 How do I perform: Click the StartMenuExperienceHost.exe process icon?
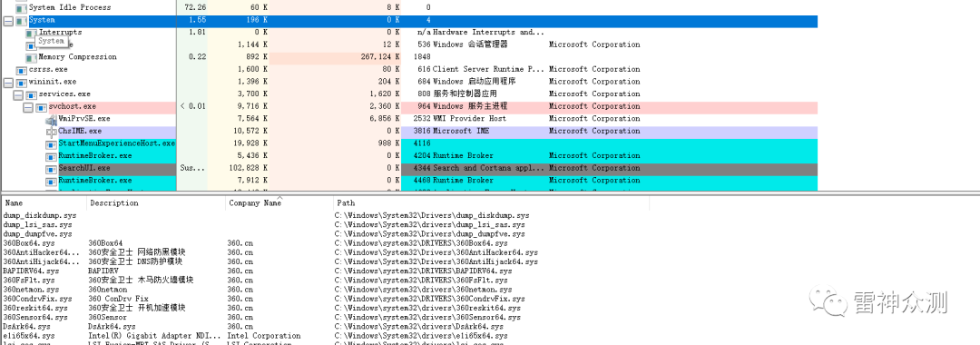click(x=51, y=143)
